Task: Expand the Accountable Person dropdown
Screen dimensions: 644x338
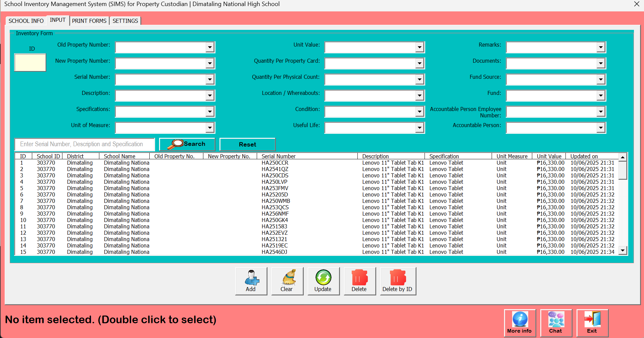Action: coord(601,128)
